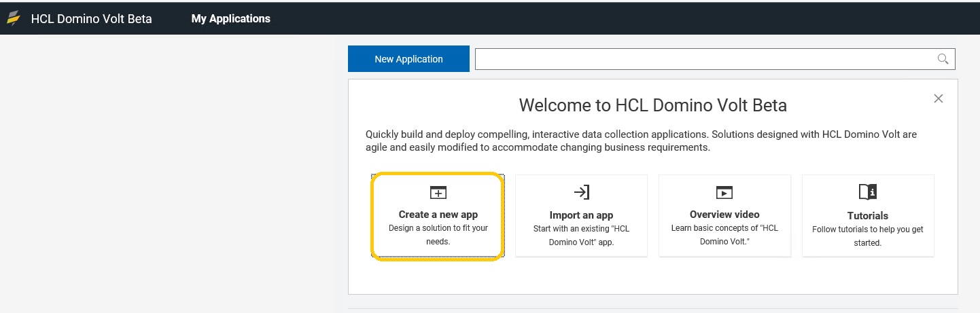Viewport: 980px width, 313px height.
Task: Click the Overview video play icon
Action: coord(724,192)
